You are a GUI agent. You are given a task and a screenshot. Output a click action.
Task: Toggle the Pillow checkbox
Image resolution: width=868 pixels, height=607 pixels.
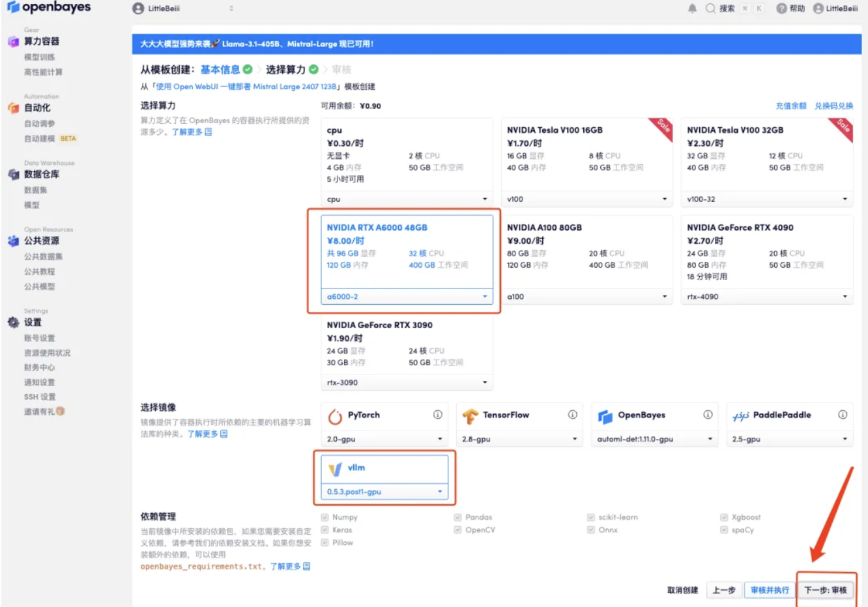tap(325, 543)
